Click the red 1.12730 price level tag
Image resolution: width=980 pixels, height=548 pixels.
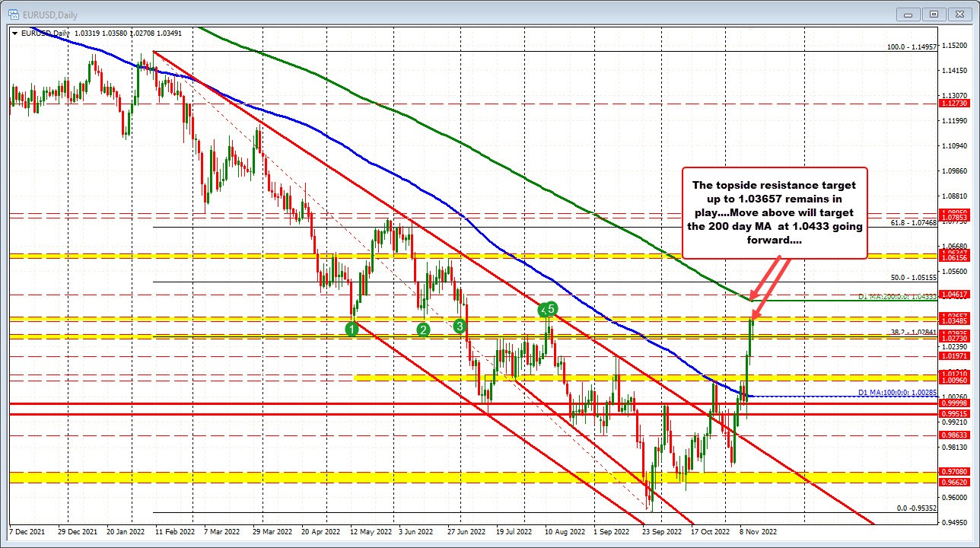pos(954,103)
